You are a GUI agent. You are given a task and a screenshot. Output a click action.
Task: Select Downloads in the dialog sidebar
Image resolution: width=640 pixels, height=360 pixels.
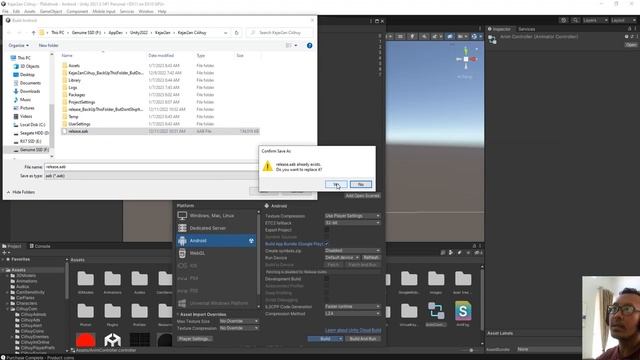[x=30, y=91]
